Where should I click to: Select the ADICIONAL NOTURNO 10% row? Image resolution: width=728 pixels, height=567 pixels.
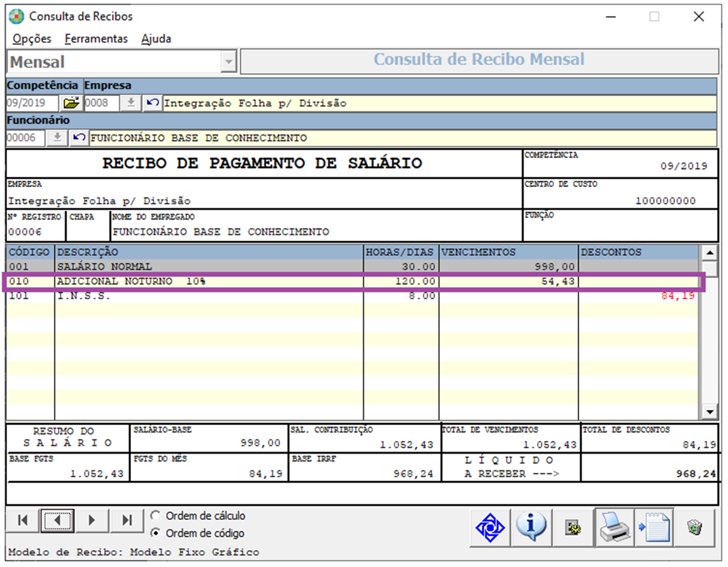point(352,281)
